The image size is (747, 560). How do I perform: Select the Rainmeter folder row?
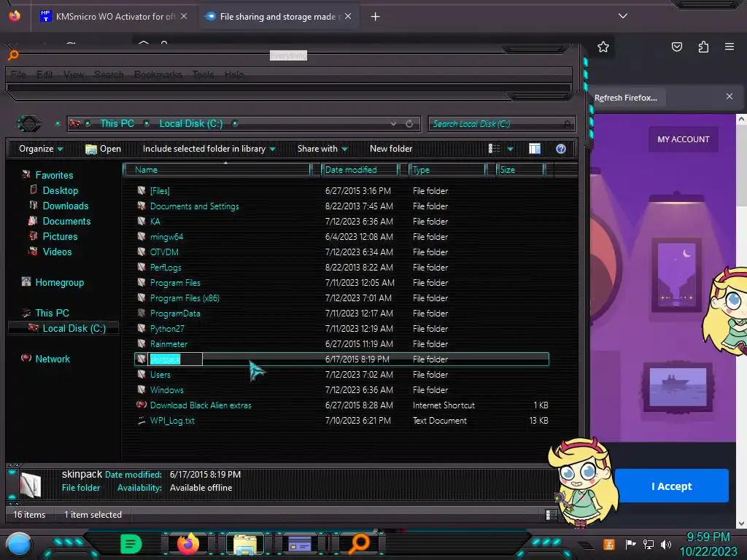(341, 344)
